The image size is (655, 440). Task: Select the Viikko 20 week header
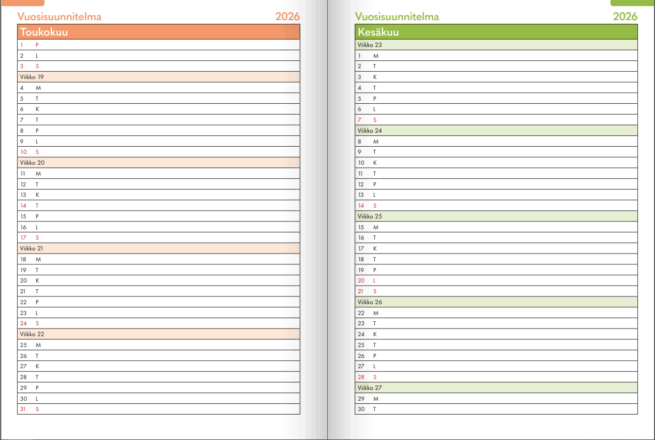pos(158,162)
